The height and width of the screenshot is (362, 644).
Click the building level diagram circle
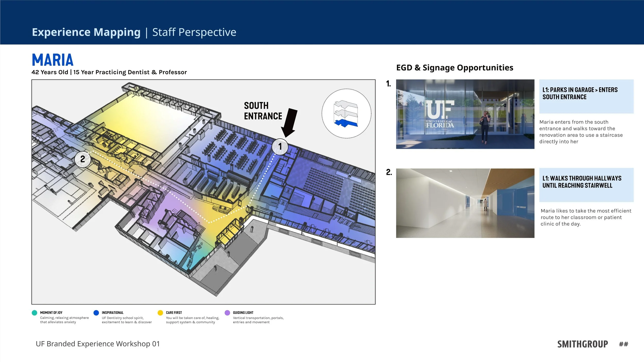(346, 114)
